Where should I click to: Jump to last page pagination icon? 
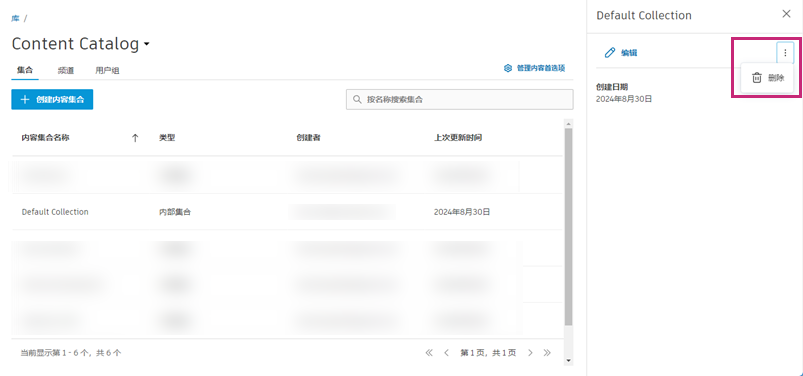click(547, 352)
